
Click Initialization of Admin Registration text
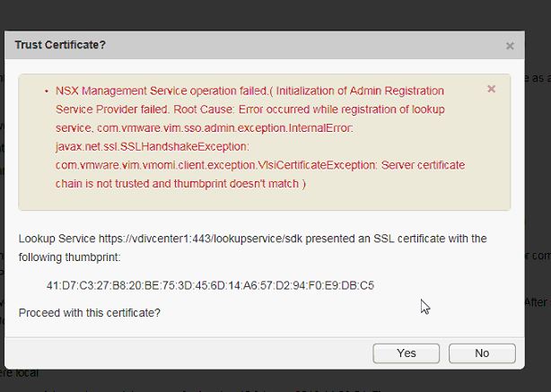[x=360, y=91]
